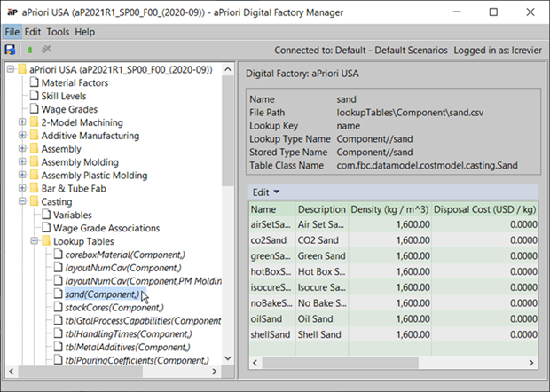Click the Description column header
Screen dimensions: 550x392
[x=322, y=209]
